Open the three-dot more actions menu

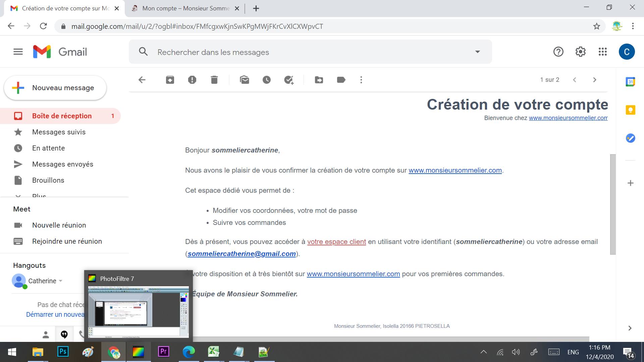(x=361, y=80)
